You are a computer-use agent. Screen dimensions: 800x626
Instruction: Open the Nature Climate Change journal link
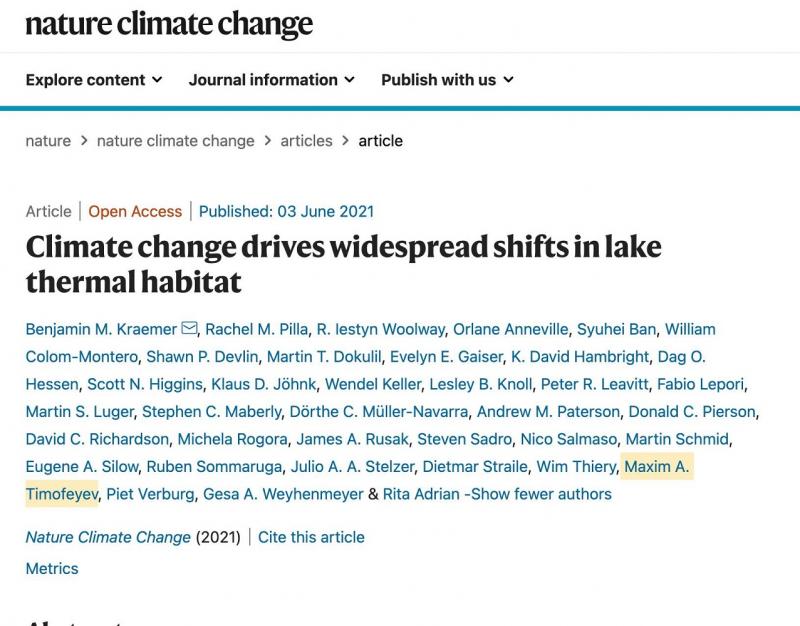[x=108, y=537]
